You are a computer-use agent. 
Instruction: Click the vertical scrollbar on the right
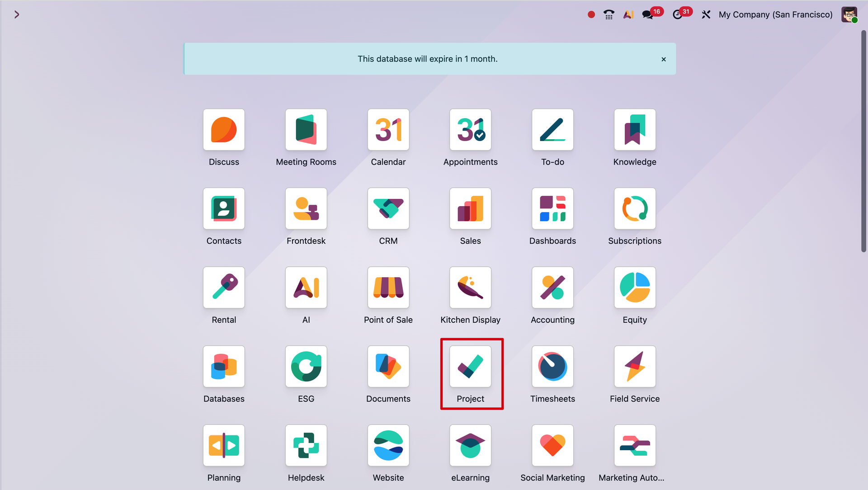[x=863, y=141]
